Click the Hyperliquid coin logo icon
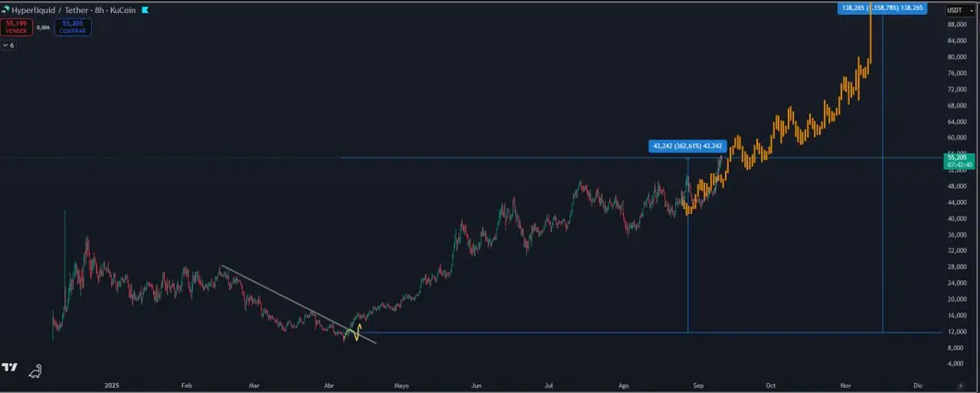980x393 pixels. tap(6, 10)
